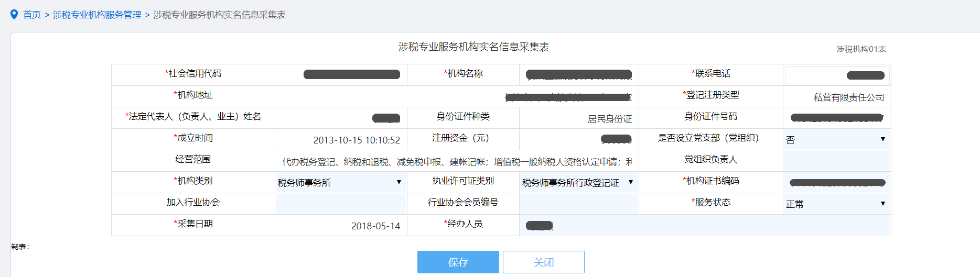Go to 首页 breadcrumb link

32,15
